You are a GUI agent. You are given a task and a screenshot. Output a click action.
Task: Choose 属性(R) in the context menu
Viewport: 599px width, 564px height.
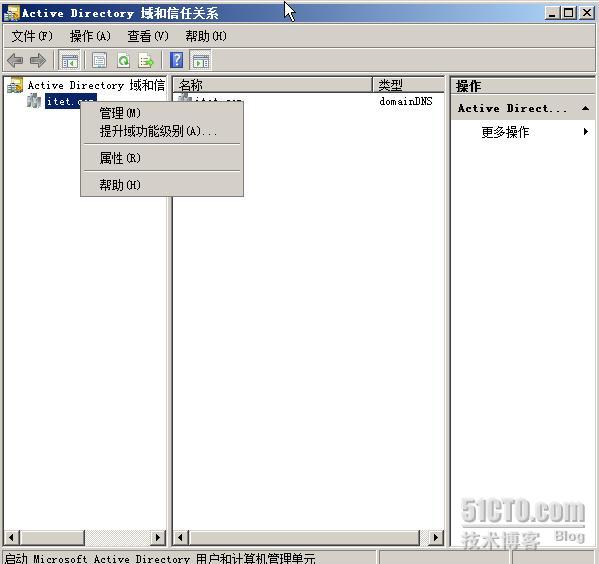pos(162,158)
